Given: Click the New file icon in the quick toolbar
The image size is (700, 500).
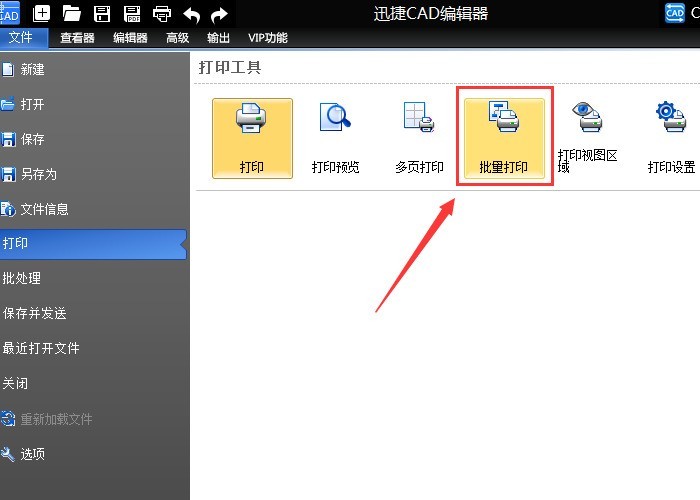Looking at the screenshot, I should (x=41, y=13).
